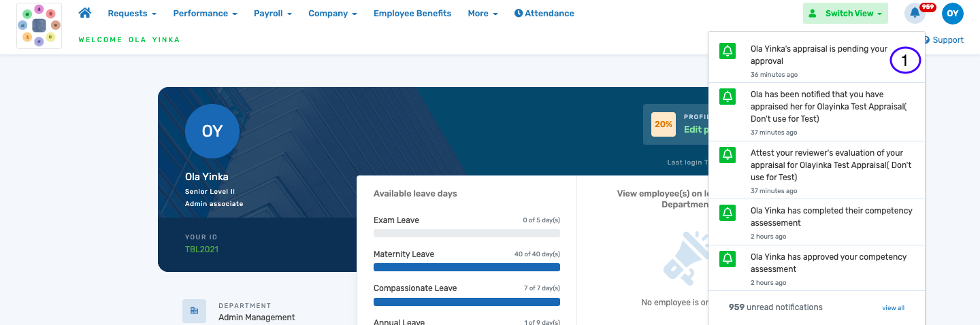Open the Switch View dropdown
The image size is (980, 325).
(x=845, y=14)
